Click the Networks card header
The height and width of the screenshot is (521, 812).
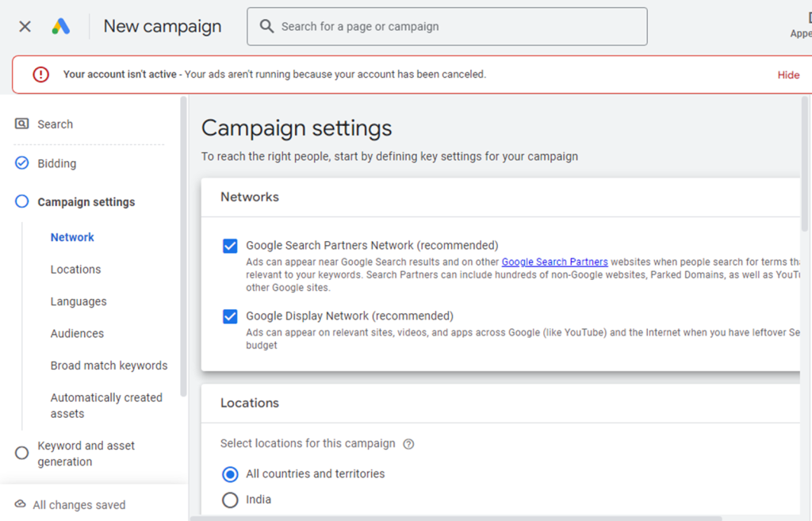[x=250, y=197]
